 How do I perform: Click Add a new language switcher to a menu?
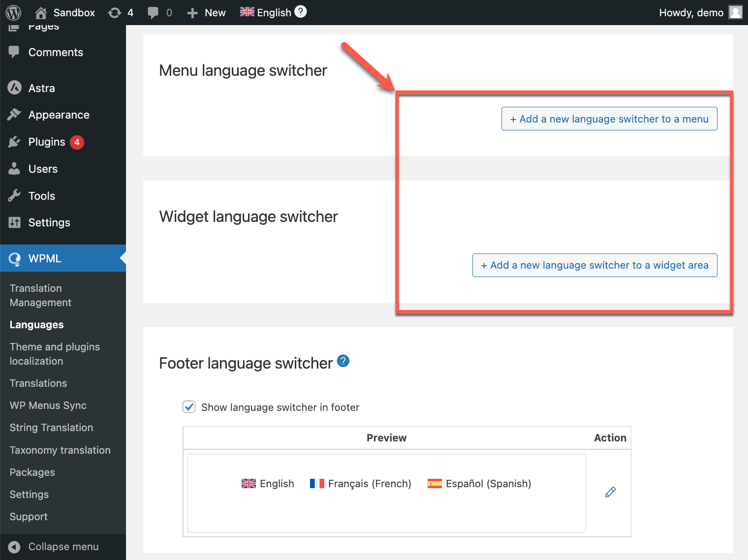point(609,119)
